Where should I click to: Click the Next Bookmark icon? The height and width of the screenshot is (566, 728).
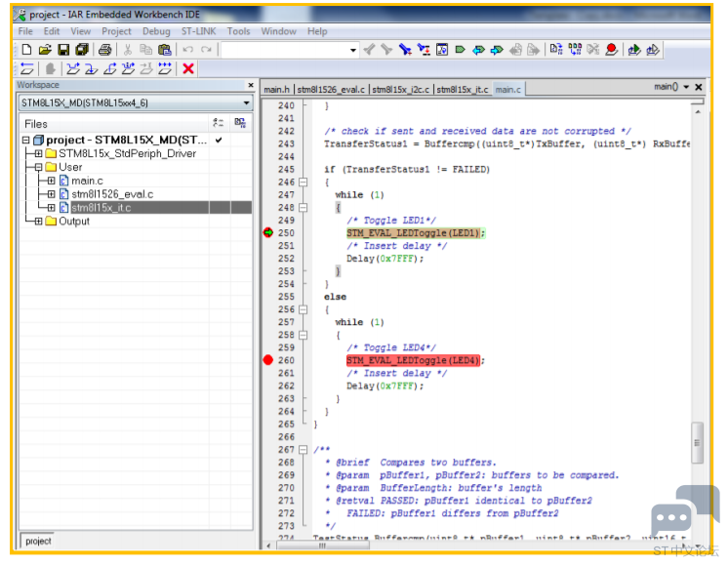pyautogui.click(x=497, y=50)
